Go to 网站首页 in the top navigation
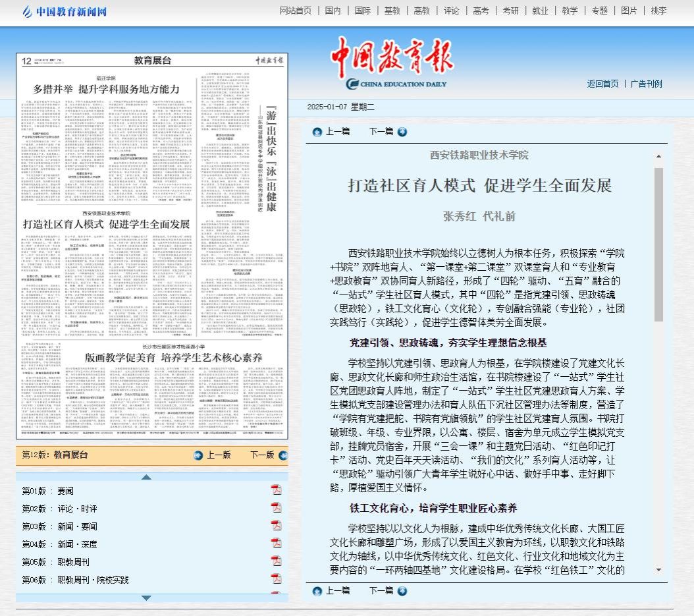The width and height of the screenshot is (694, 616). click(296, 11)
